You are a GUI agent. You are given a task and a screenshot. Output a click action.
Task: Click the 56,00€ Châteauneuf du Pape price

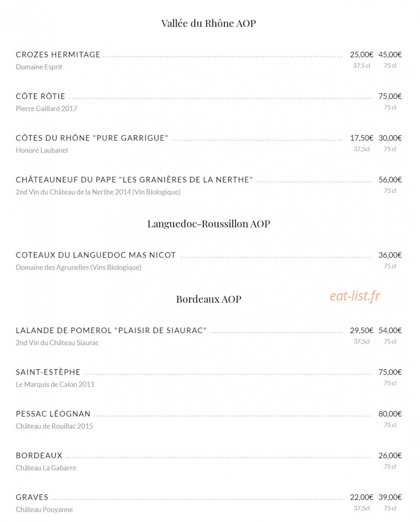390,180
